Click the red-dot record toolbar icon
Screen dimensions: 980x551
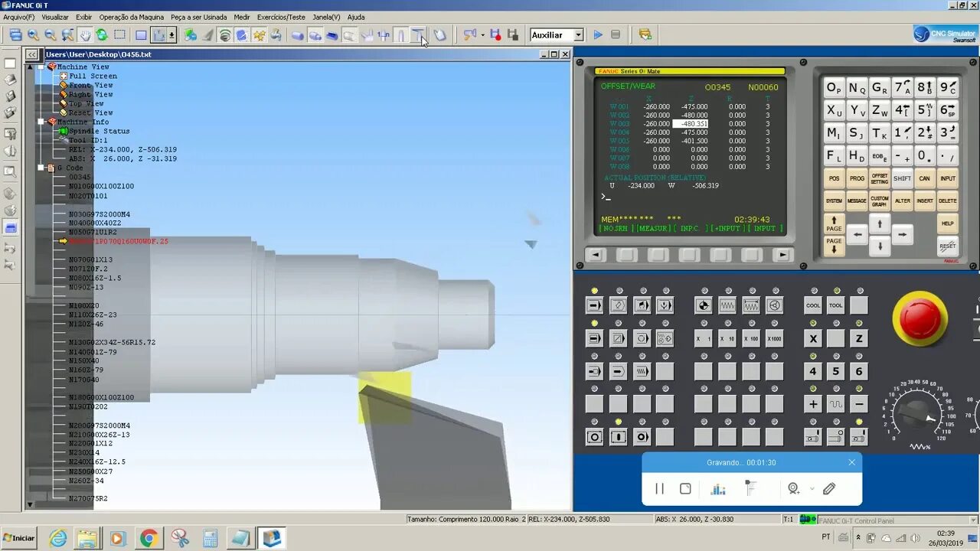[495, 35]
